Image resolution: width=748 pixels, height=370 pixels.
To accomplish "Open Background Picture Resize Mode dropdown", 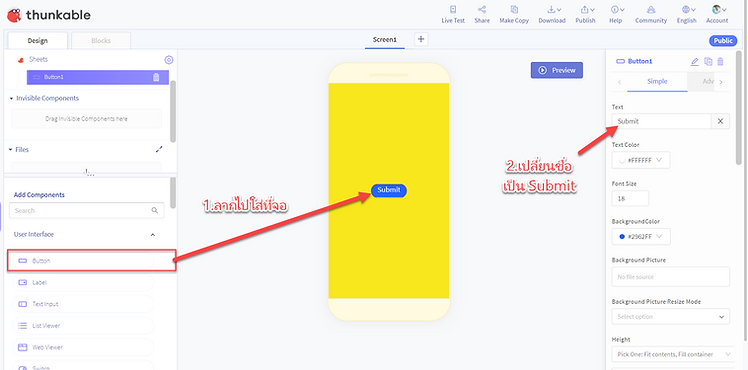I will pyautogui.click(x=671, y=317).
